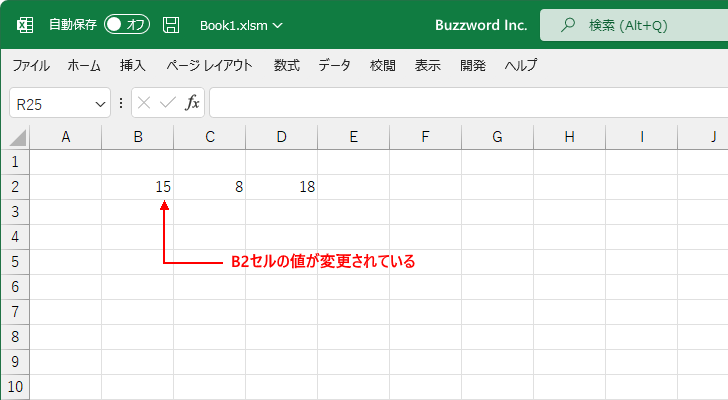Select column B header
Screen dimensions: 728x400
[138, 137]
